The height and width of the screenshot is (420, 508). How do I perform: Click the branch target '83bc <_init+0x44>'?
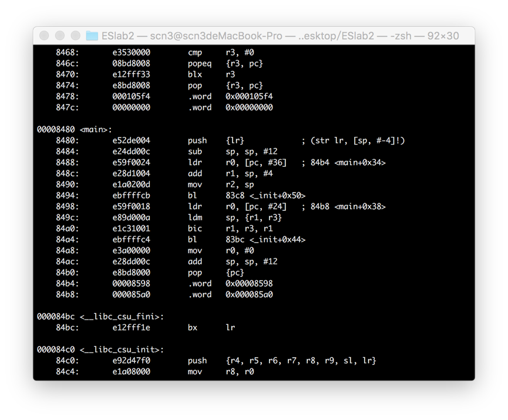tap(265, 240)
